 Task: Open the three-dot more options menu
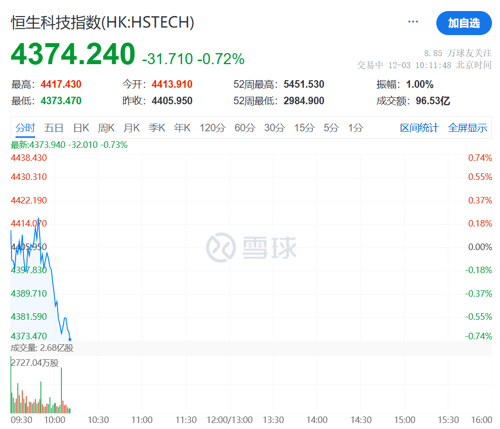click(x=413, y=22)
